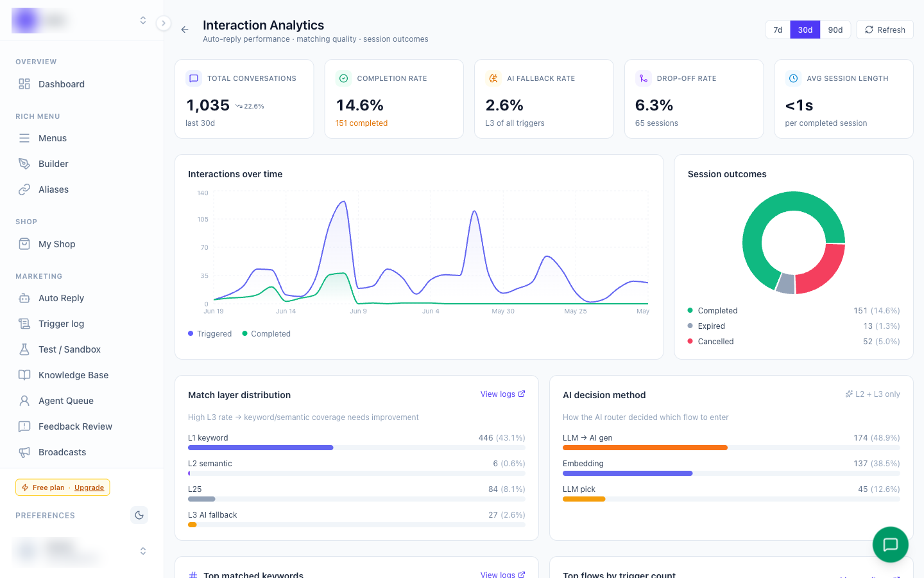Click the Expired legend row

pos(794,326)
